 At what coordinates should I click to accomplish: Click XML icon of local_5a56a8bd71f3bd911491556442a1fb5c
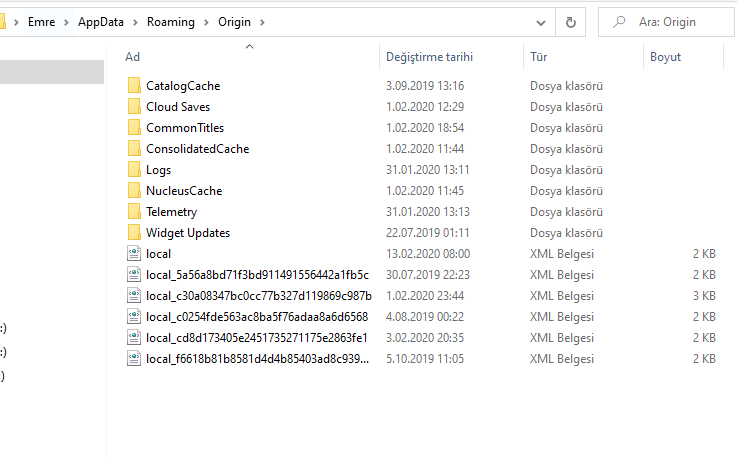[134, 275]
